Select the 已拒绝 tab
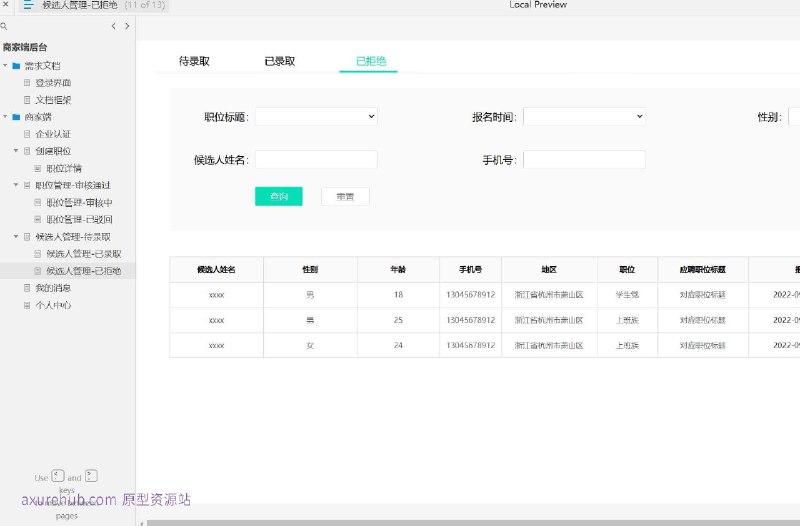 (371, 61)
